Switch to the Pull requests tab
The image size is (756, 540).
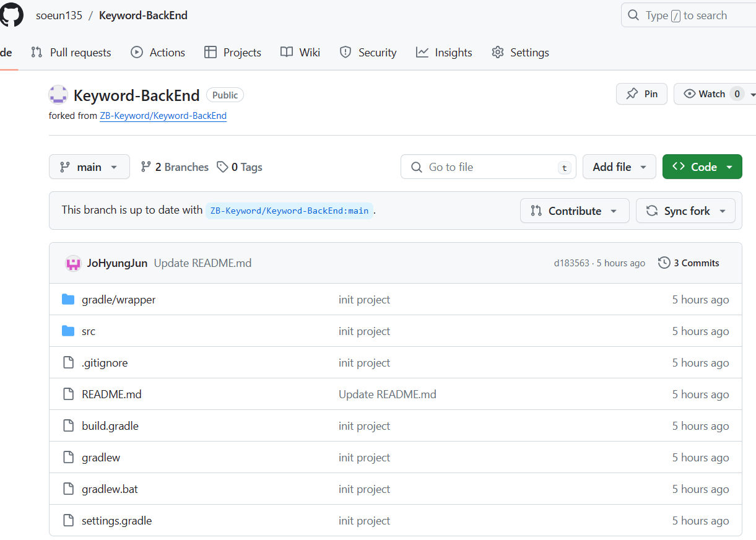(x=71, y=53)
